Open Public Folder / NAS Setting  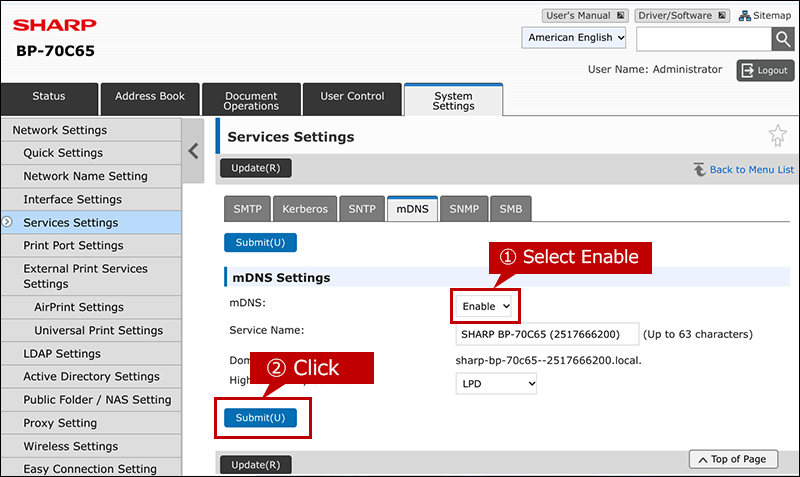(x=91, y=400)
